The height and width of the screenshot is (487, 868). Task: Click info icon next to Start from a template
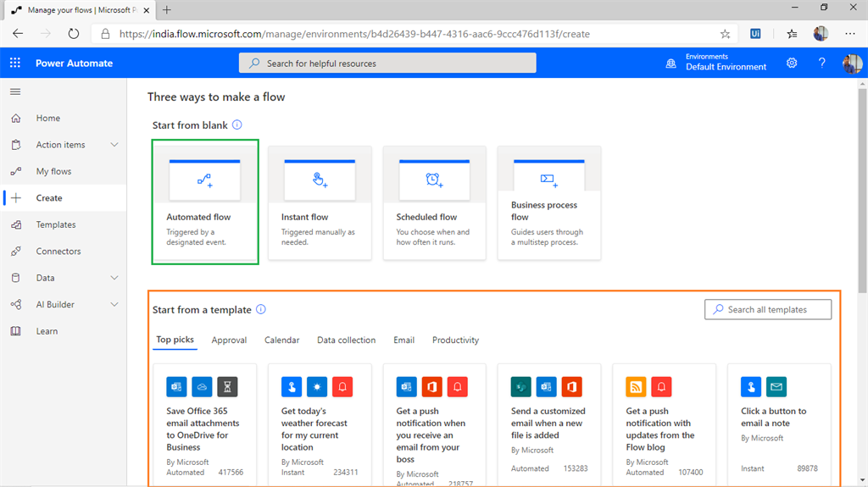[x=261, y=309]
